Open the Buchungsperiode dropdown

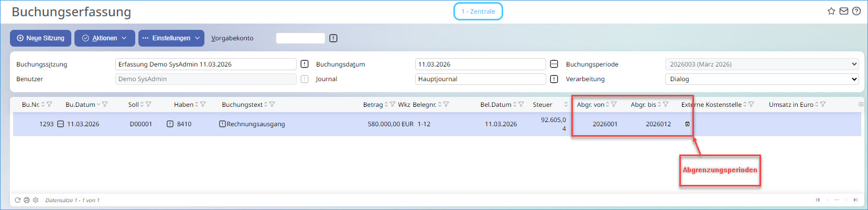coord(762,64)
